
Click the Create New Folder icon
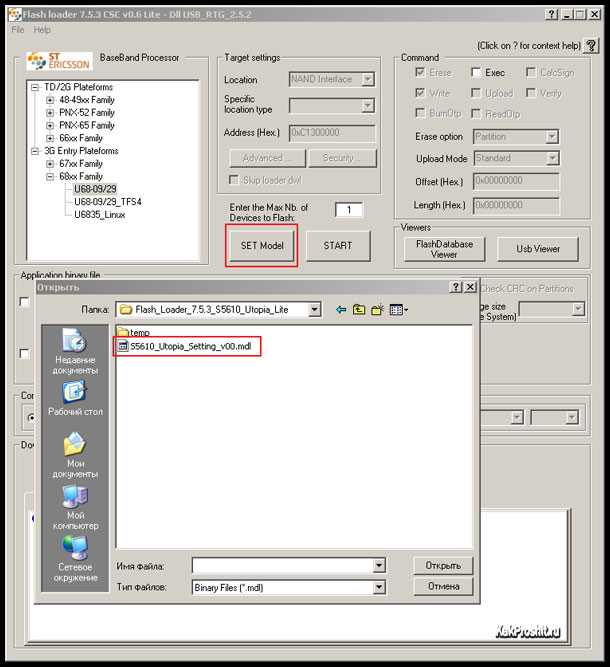[x=376, y=310]
